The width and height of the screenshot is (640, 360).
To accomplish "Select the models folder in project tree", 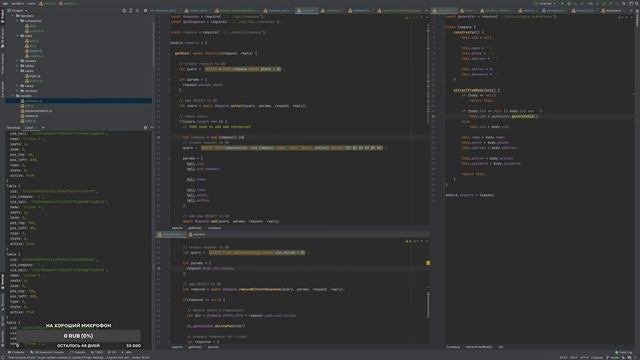I will 23,96.
